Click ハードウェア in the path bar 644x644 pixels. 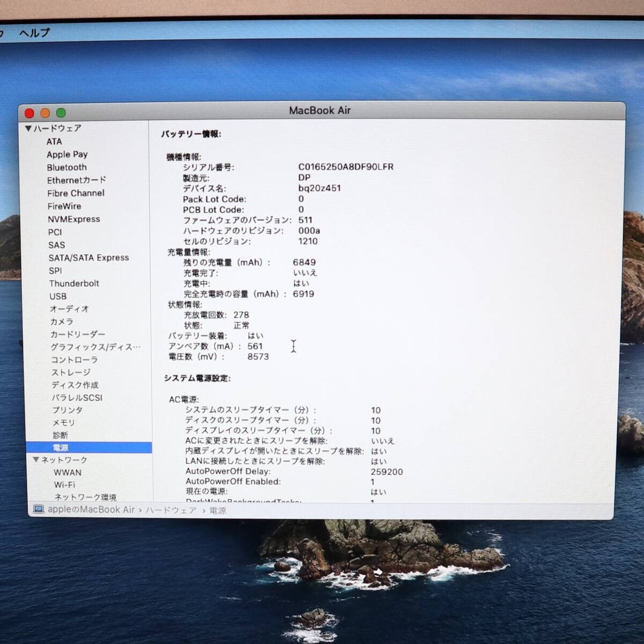(x=171, y=510)
